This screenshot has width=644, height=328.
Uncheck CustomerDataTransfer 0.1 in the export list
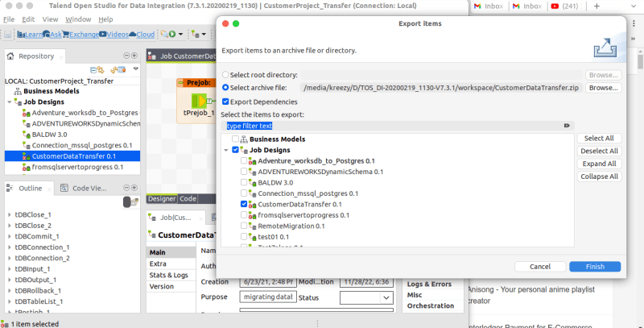pos(244,205)
